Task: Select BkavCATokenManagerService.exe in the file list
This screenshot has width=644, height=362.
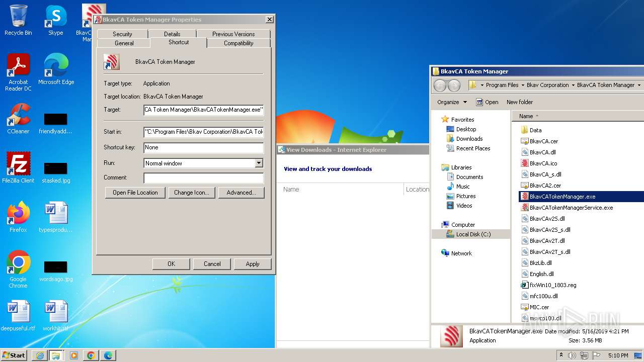Action: pos(571,208)
